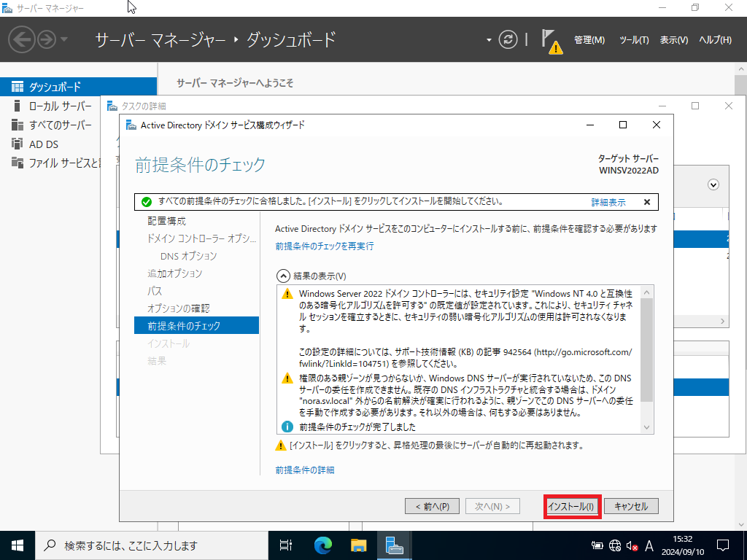The image size is (747, 560).
Task: Click Server Manager back arrow
Action: pyautogui.click(x=21, y=39)
